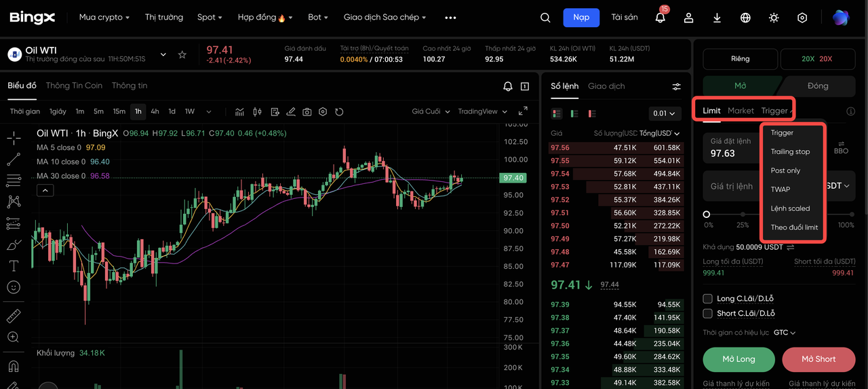Expand the GTC time-in-force dropdown
This screenshot has height=389, width=868.
[785, 333]
